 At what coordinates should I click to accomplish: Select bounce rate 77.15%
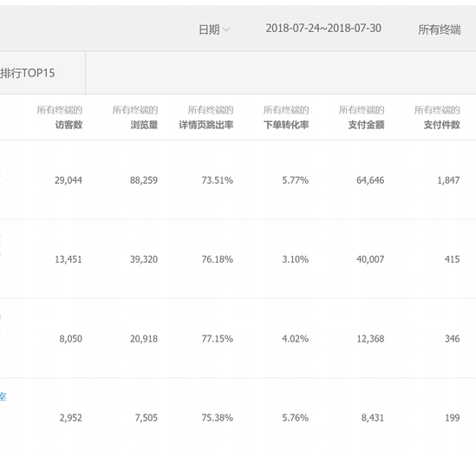218,338
